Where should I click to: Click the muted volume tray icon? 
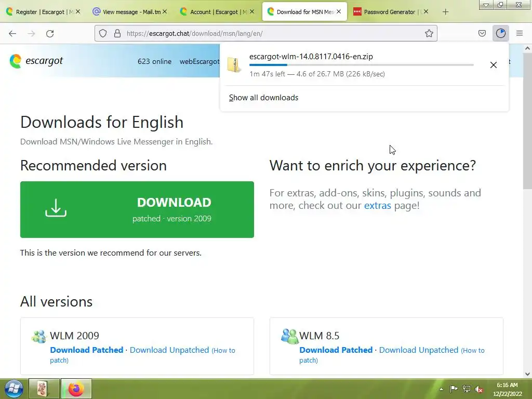coord(478,389)
